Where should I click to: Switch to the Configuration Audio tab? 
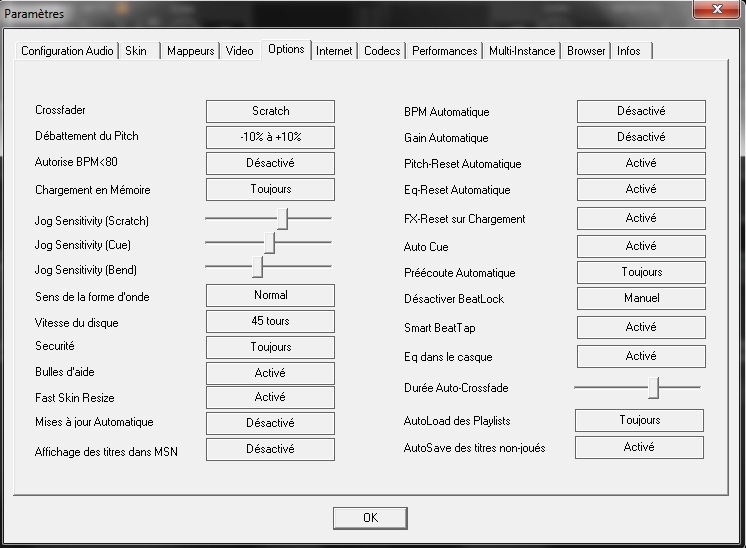[x=68, y=51]
